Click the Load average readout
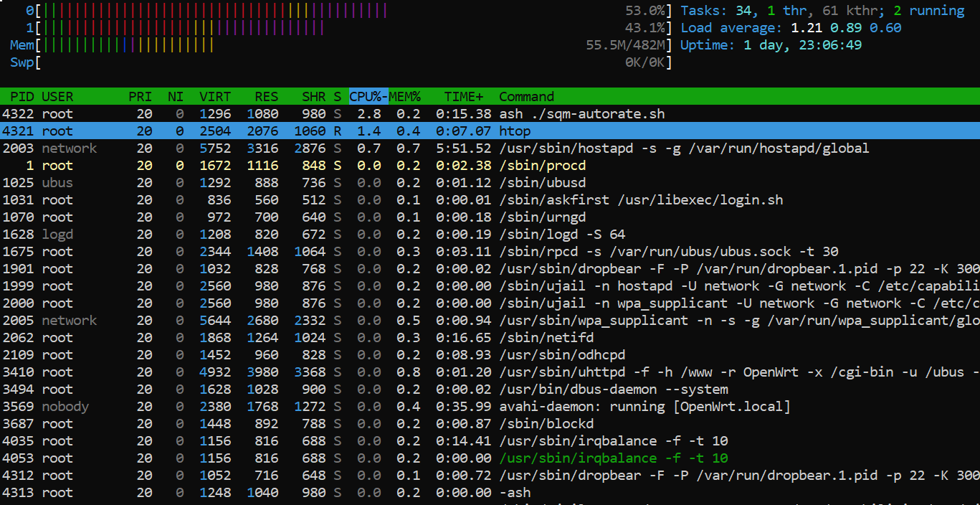Image resolution: width=980 pixels, height=505 pixels. click(790, 28)
